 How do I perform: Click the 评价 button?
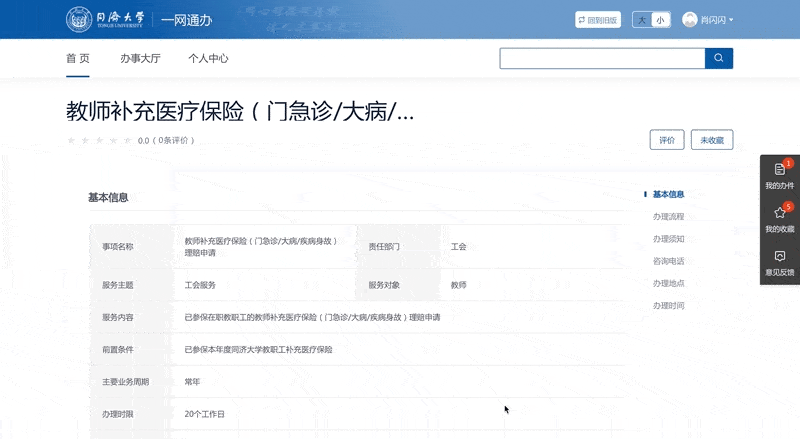(667, 140)
